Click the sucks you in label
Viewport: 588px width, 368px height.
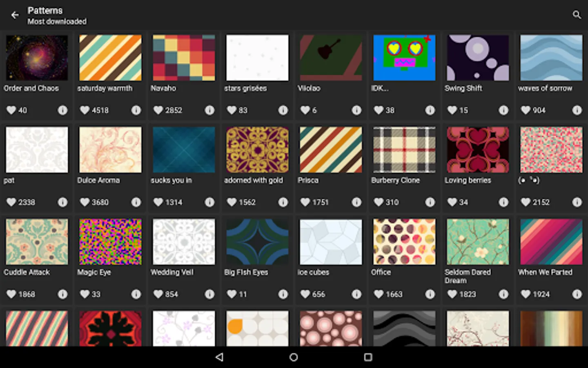pyautogui.click(x=171, y=180)
